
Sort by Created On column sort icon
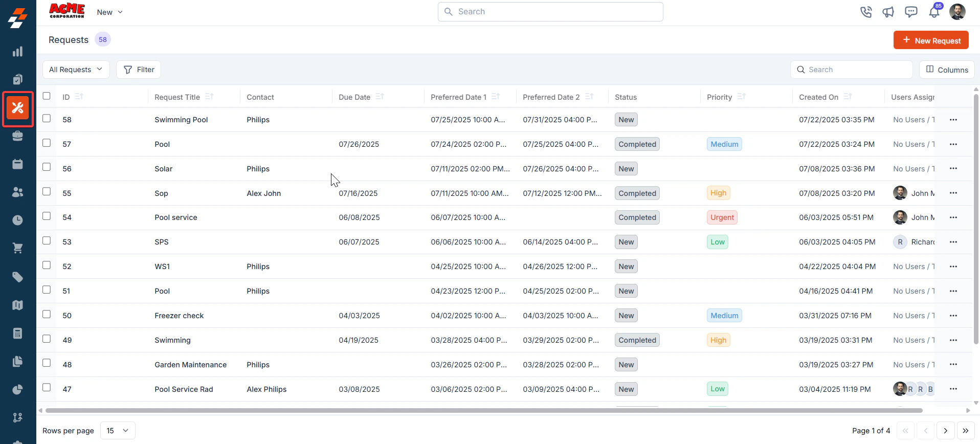tap(848, 96)
